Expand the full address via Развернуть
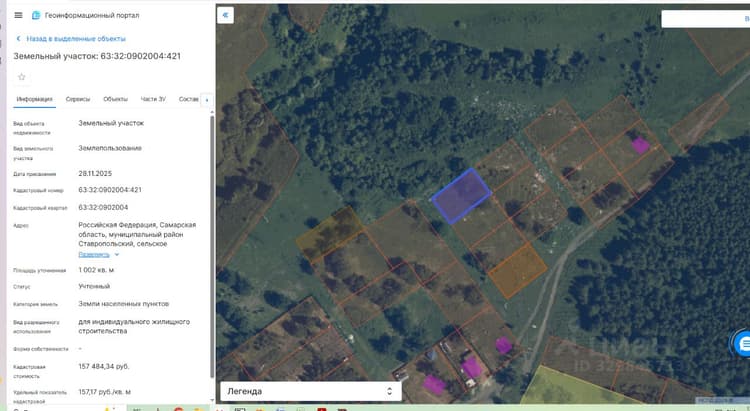 tap(94, 255)
